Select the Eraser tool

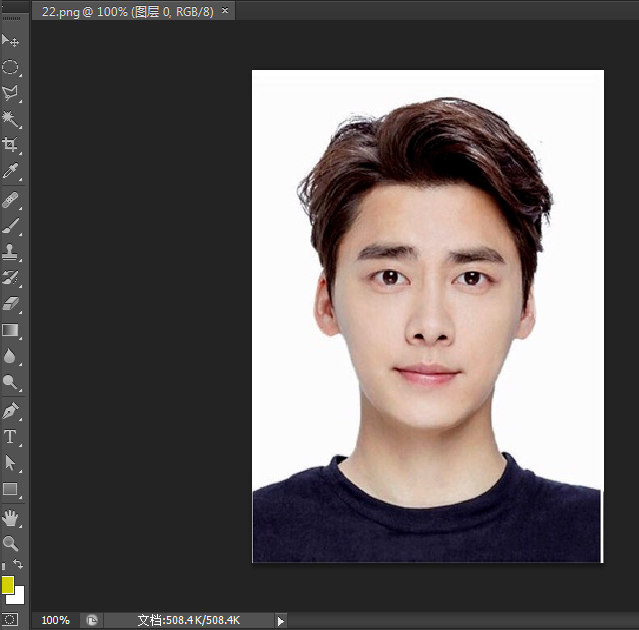(x=10, y=304)
